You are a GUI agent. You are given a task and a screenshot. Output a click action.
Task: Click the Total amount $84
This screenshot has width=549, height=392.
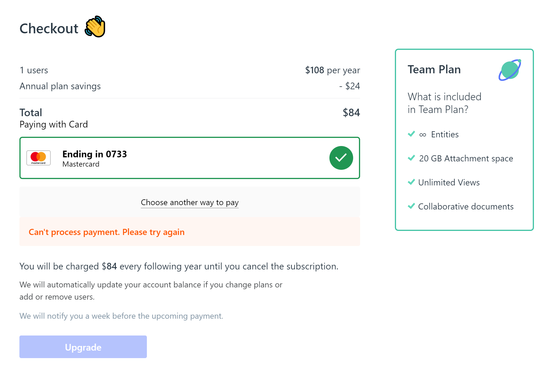click(x=351, y=112)
